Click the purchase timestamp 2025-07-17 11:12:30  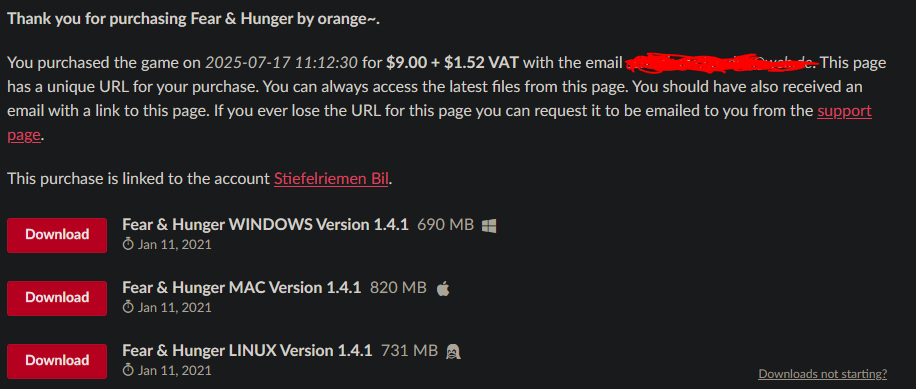[281, 62]
